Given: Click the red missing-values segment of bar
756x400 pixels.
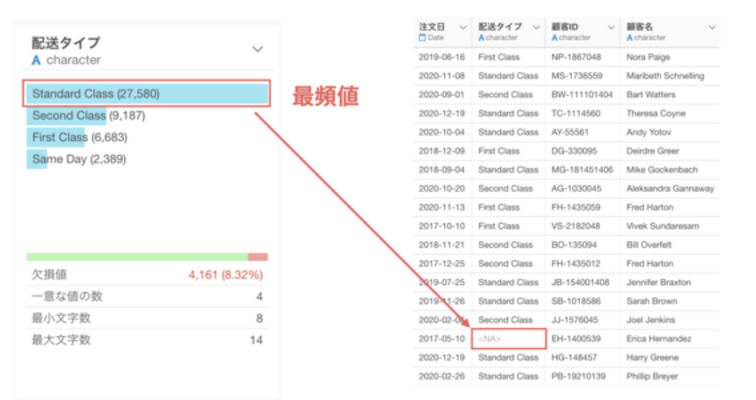Looking at the screenshot, I should click(x=258, y=257).
